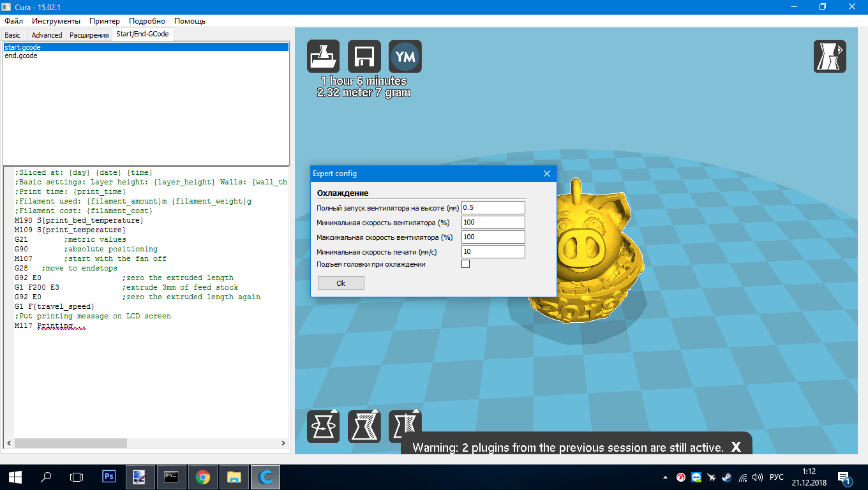Open the Принтер menu

[104, 21]
